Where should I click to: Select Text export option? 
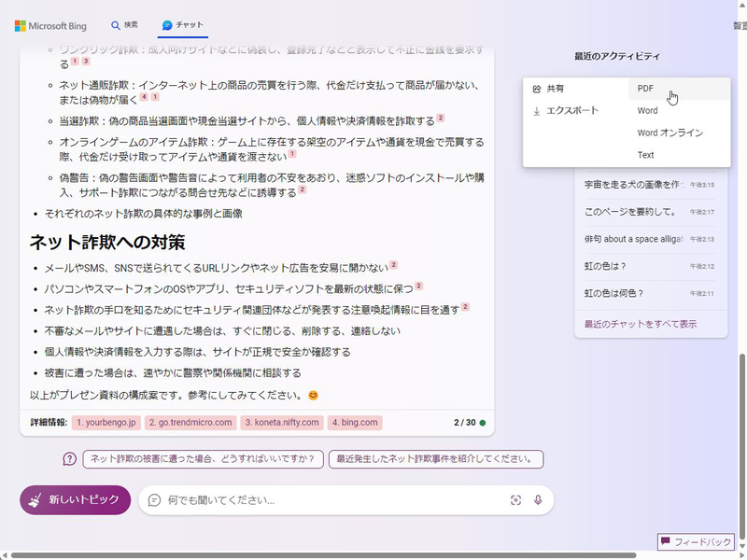[646, 155]
